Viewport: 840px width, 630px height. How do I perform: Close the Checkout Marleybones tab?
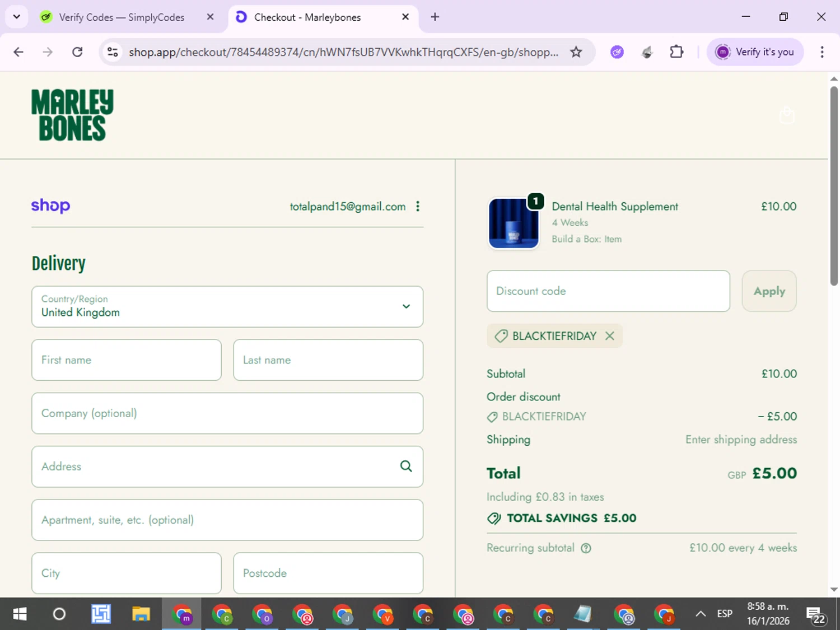[x=405, y=17]
